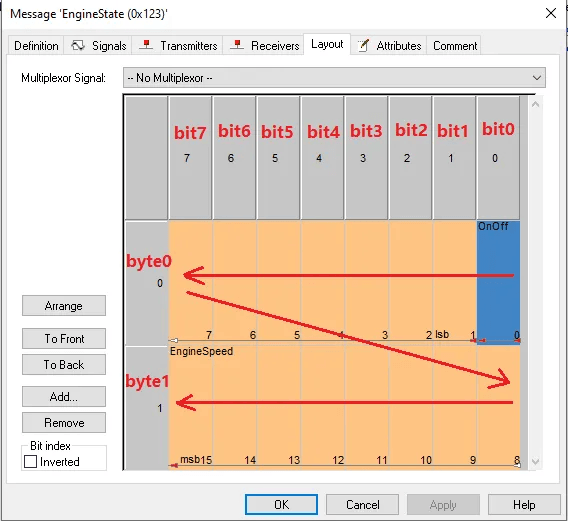Open the Multiplexor Signal dropdown
This screenshot has height=521, width=568.
334,78
